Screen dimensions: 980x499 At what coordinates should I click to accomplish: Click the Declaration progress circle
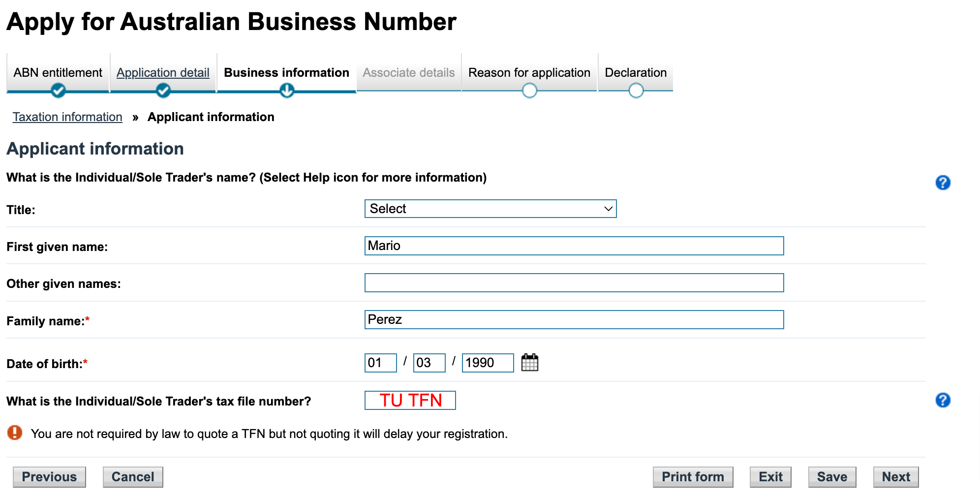coord(636,90)
